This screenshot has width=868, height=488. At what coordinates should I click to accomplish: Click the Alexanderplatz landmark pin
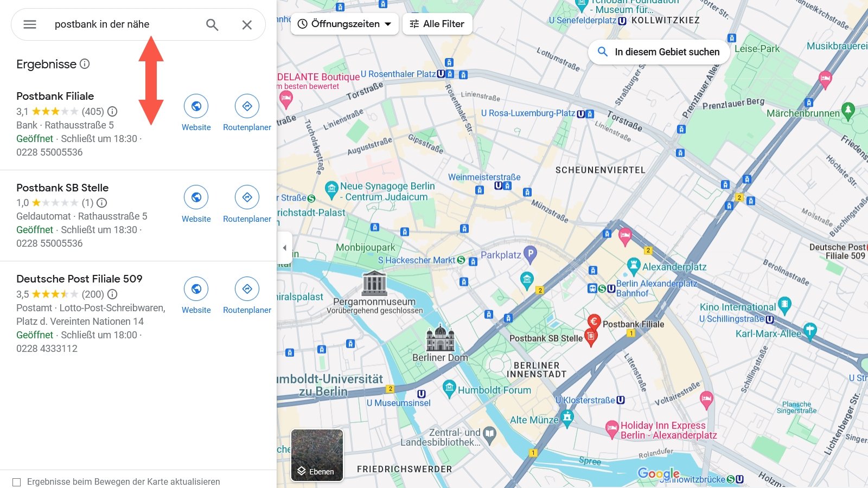(x=634, y=266)
